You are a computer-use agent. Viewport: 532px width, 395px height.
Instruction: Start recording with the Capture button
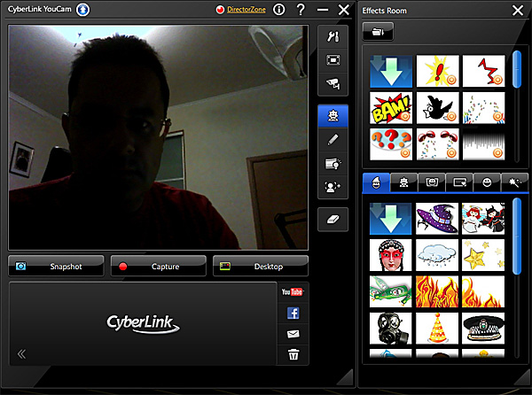[159, 266]
